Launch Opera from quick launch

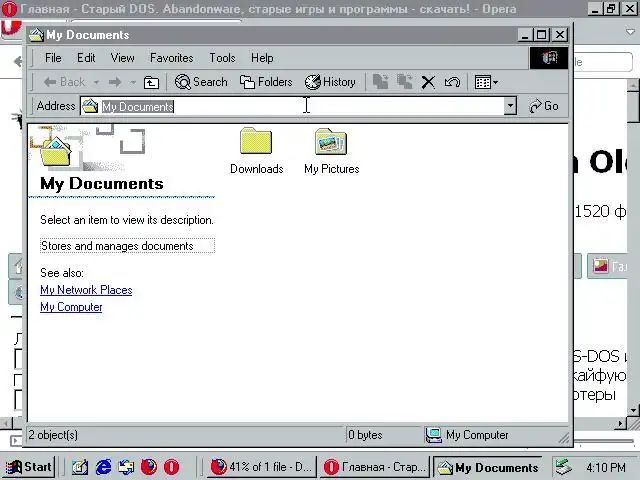[171, 467]
